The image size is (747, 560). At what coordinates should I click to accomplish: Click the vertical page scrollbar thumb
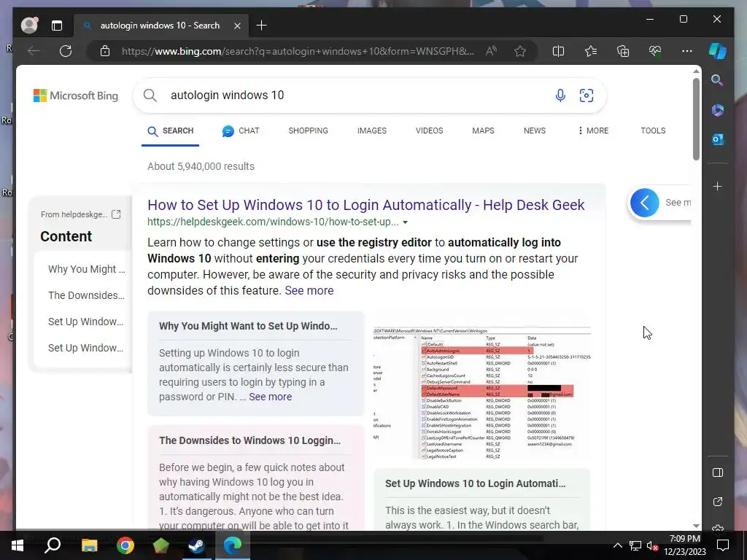coord(696,119)
